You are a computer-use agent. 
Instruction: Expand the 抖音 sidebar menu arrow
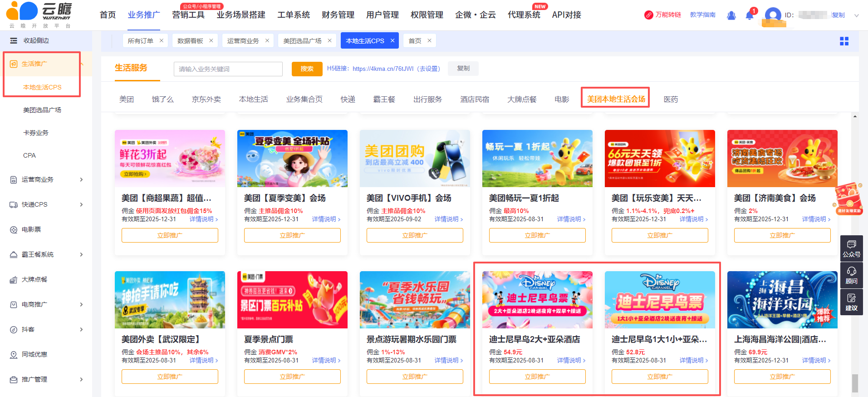[81, 329]
